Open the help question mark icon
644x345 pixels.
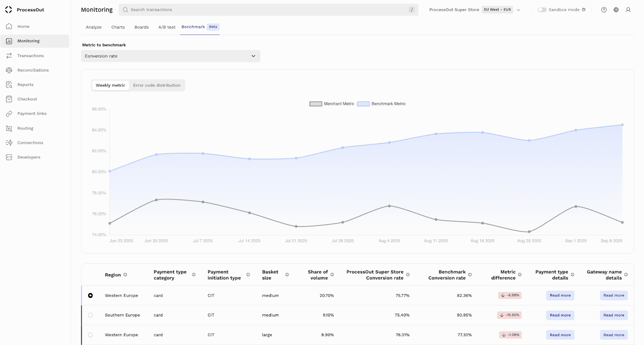click(x=604, y=10)
